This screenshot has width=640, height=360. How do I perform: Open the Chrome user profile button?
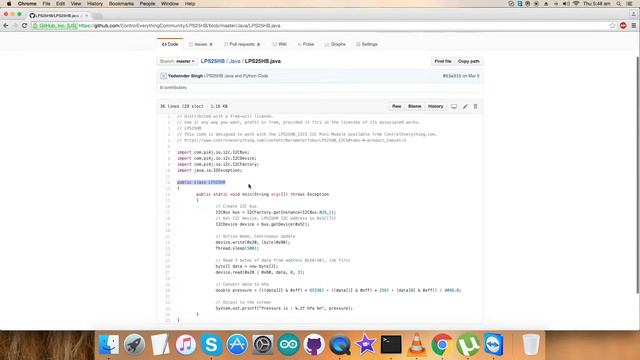click(x=633, y=14)
